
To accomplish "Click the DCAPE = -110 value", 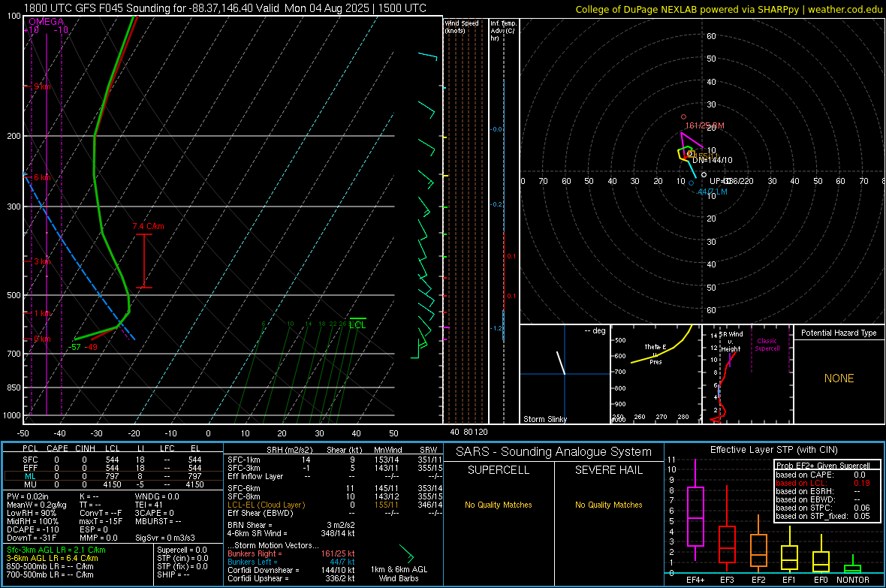I will point(33,529).
